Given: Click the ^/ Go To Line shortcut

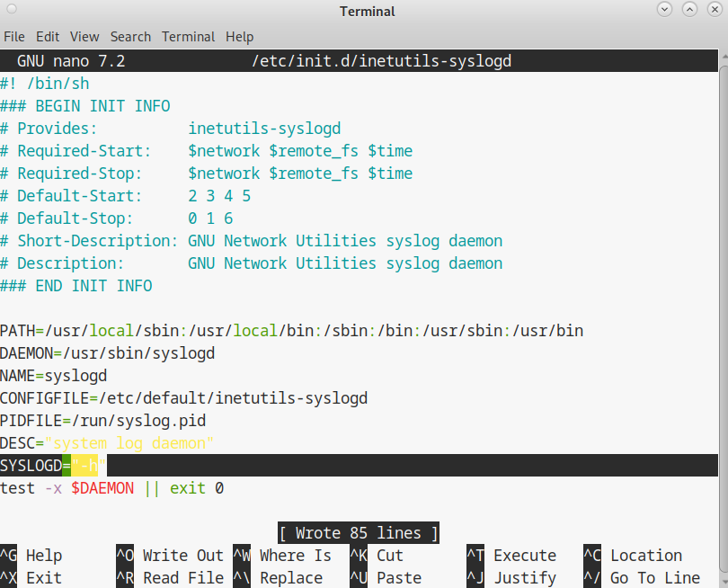Looking at the screenshot, I should (x=642, y=578).
